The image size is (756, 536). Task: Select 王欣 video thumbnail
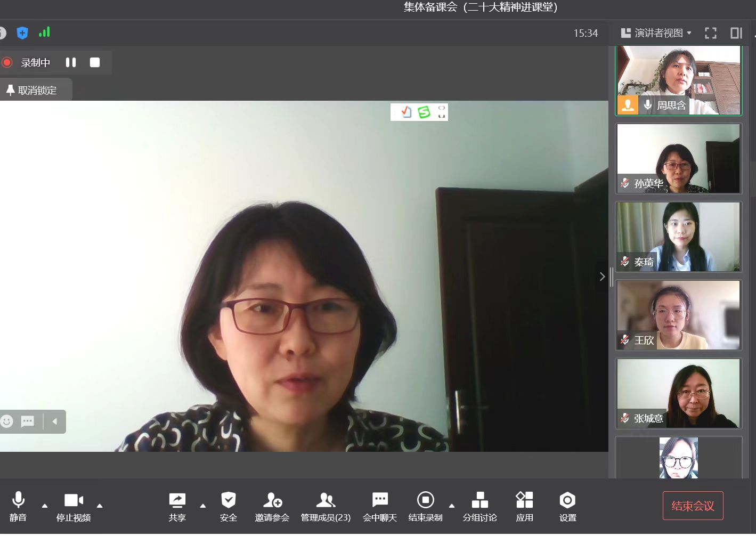point(679,315)
